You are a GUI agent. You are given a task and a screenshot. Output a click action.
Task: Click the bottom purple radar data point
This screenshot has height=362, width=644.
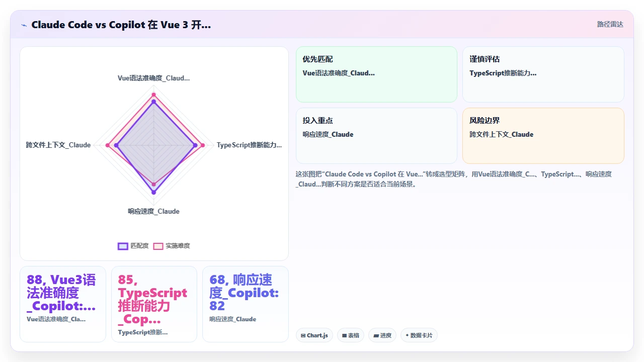point(153,192)
